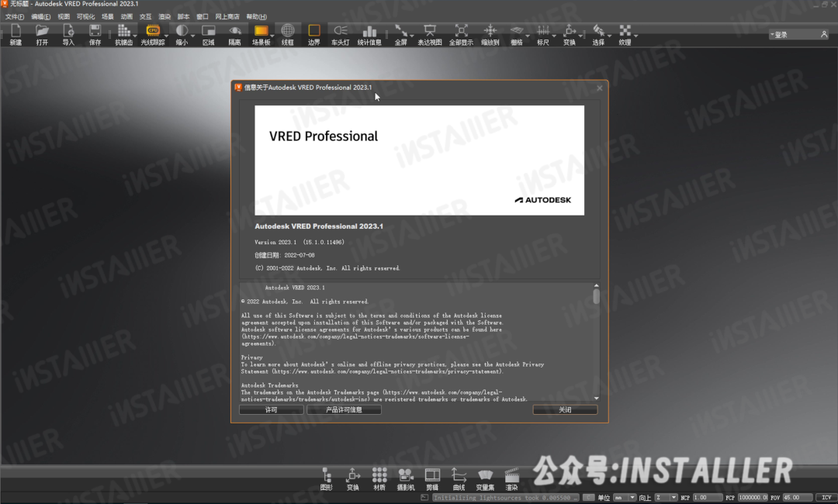Toggle 车头灯 (Headlight) toolbar icon

pyautogui.click(x=340, y=35)
